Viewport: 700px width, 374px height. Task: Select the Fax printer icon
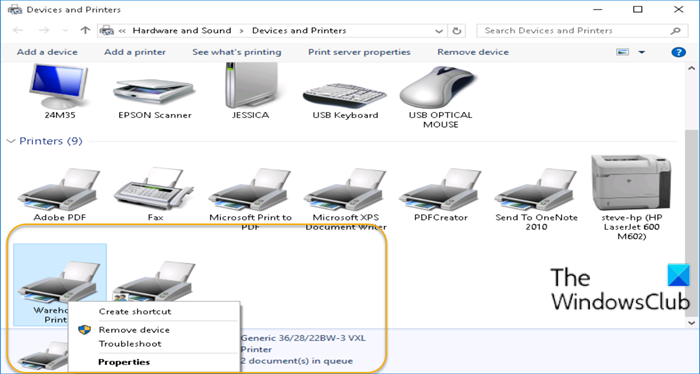(154, 189)
